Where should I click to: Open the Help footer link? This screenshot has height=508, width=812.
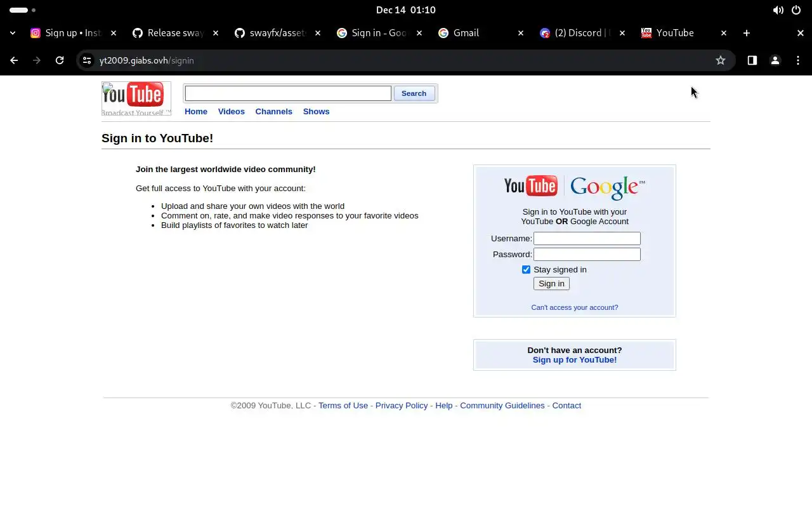(x=444, y=406)
